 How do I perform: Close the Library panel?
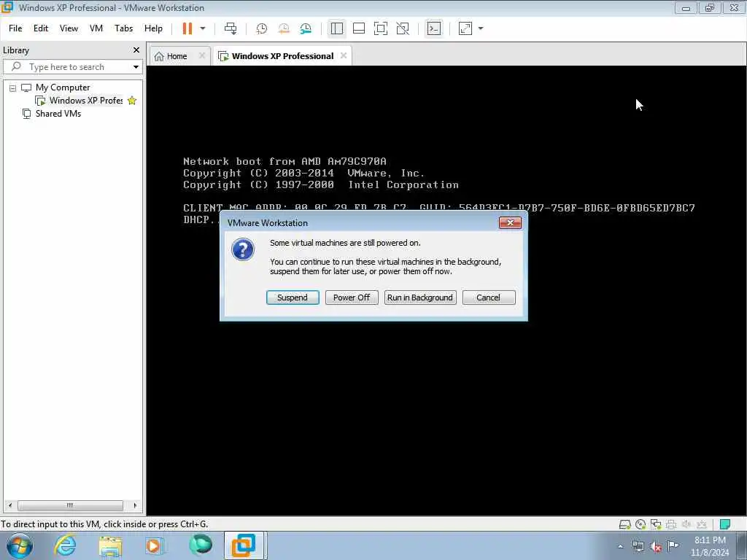coord(136,50)
